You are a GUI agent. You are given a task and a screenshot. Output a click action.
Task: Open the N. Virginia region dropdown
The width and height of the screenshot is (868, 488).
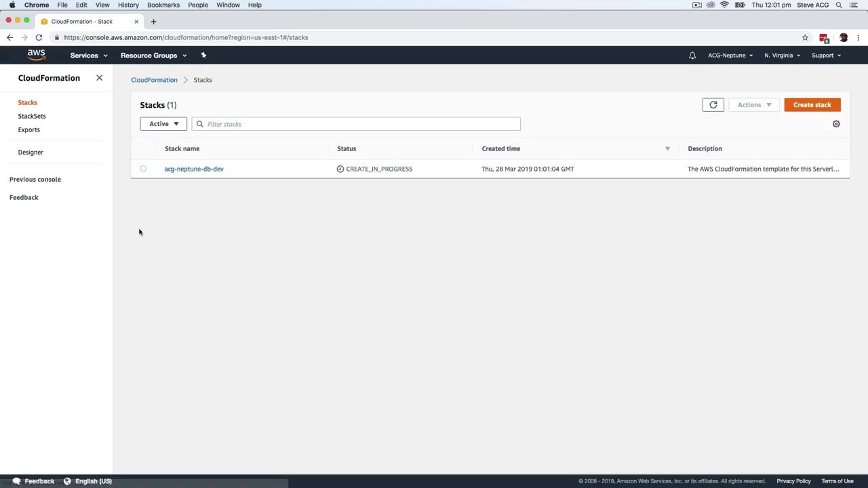[x=782, y=56]
